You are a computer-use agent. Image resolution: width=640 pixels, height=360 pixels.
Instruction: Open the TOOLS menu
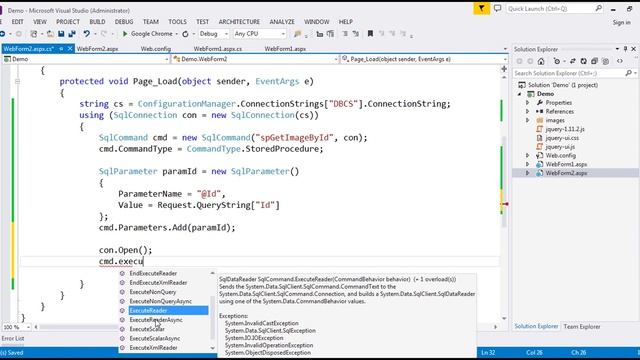(x=177, y=22)
